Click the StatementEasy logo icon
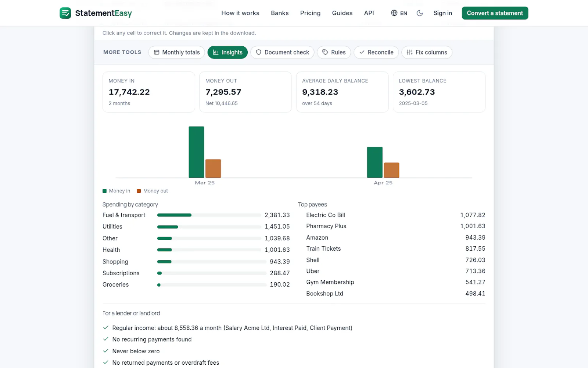This screenshot has width=588, height=368. point(65,13)
